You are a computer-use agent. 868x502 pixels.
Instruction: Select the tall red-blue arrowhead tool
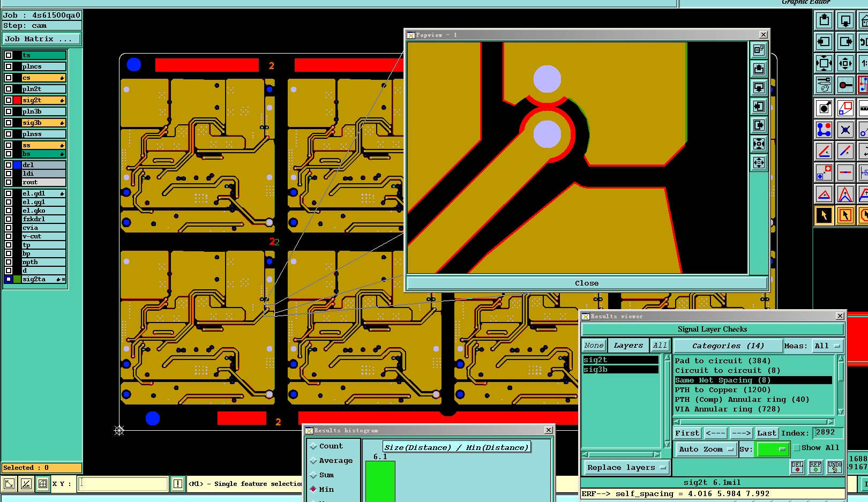tap(845, 194)
